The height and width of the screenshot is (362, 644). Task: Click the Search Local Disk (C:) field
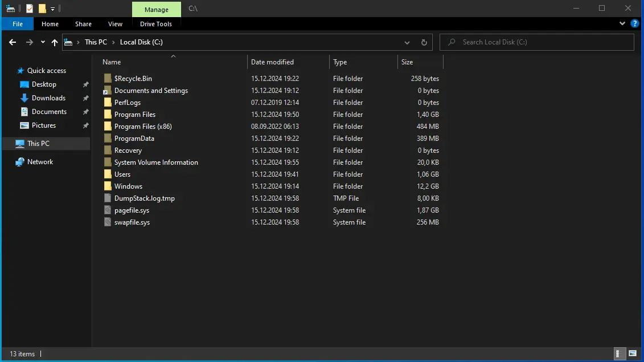point(537,42)
